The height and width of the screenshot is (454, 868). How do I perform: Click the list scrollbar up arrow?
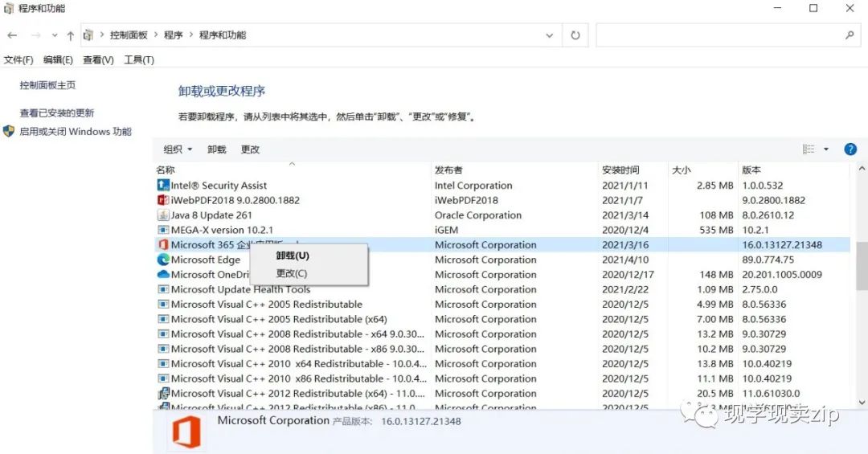(x=862, y=168)
